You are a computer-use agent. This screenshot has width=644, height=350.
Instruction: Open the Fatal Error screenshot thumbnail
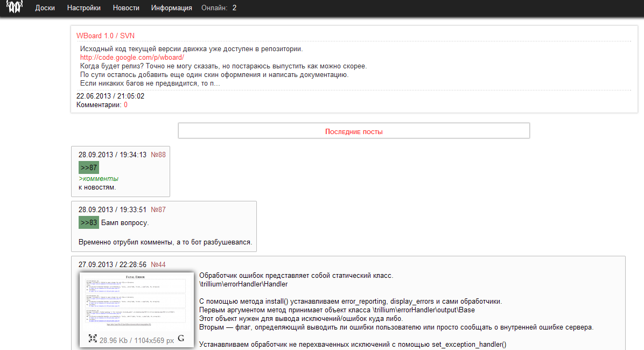[x=137, y=300]
